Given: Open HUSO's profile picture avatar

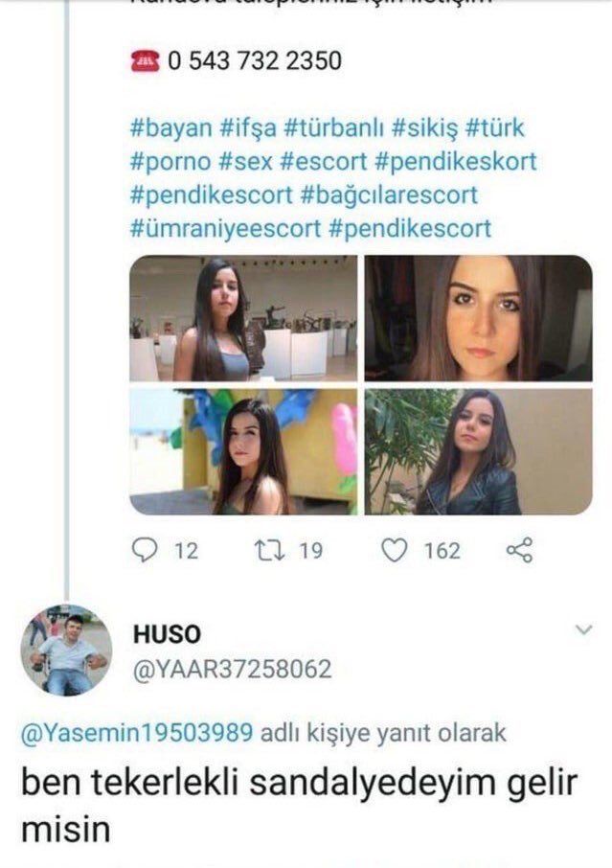Looking at the screenshot, I should coord(66,651).
